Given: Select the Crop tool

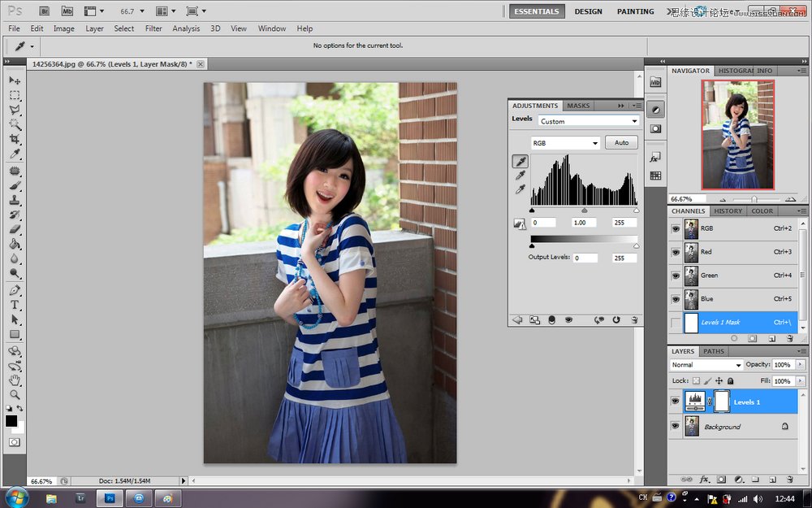Looking at the screenshot, I should point(15,137).
